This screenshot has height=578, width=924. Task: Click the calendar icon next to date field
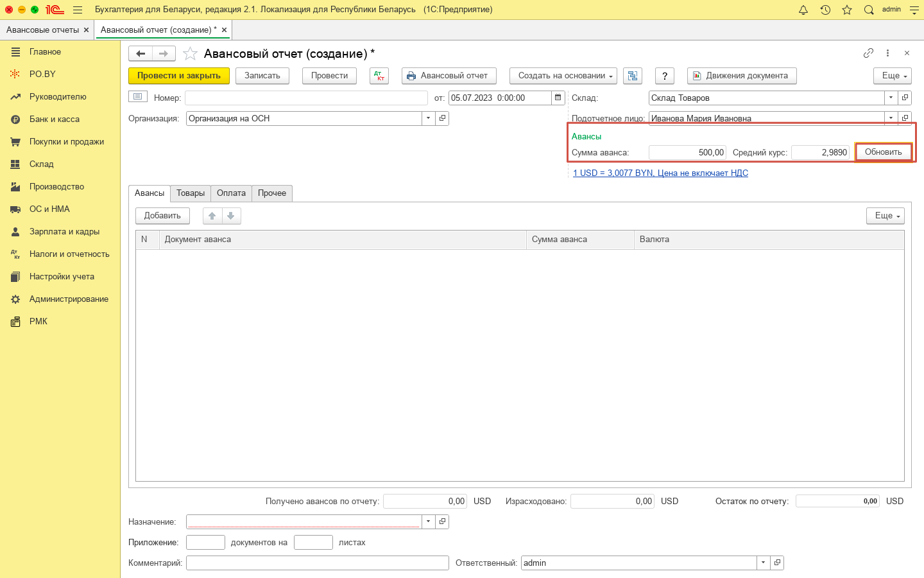pyautogui.click(x=558, y=98)
